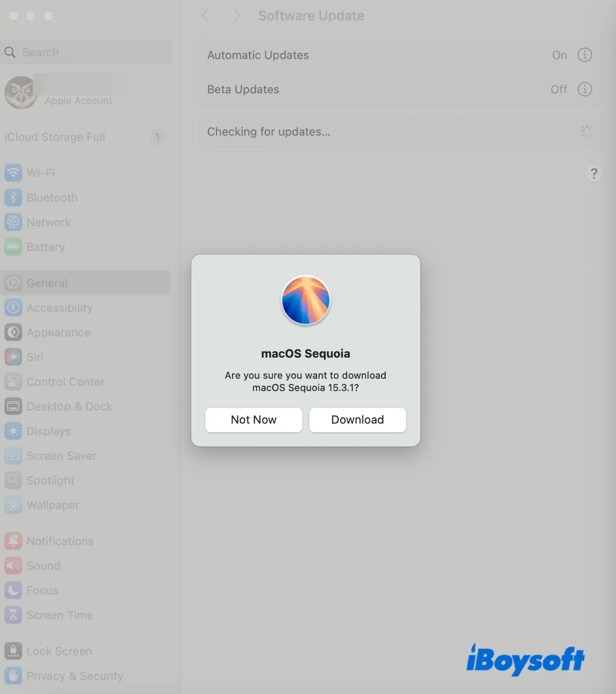
Task: Click the Notifications bell icon
Action: 13,541
